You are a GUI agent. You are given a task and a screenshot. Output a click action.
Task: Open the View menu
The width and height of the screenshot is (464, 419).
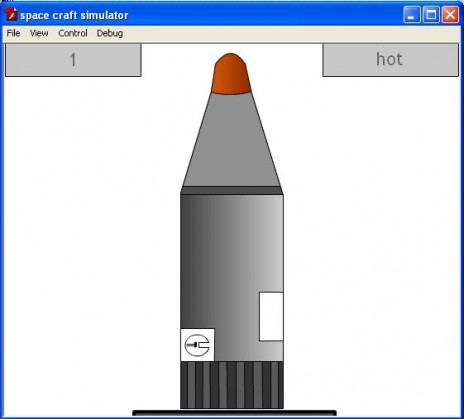[39, 33]
